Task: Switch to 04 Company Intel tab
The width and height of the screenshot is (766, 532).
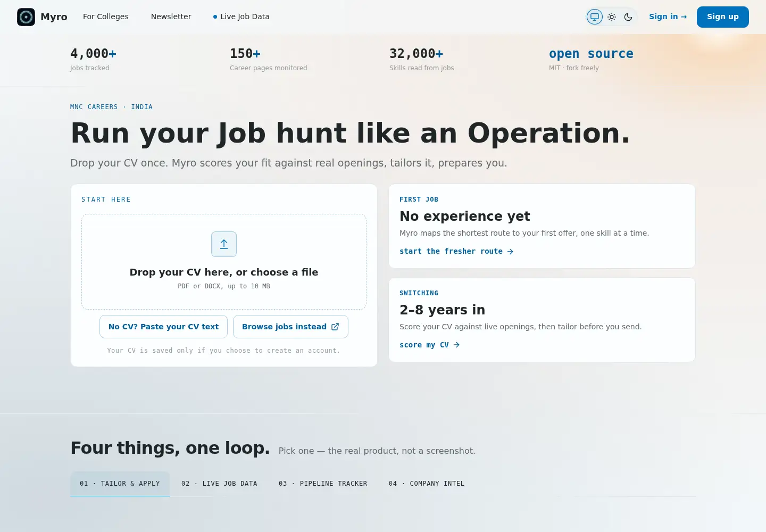Action: (x=427, y=484)
